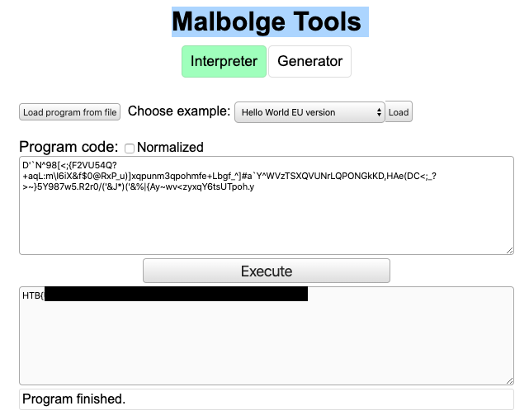Screen dimensions: 529x420
Task: Open the Generator tab
Action: click(309, 62)
